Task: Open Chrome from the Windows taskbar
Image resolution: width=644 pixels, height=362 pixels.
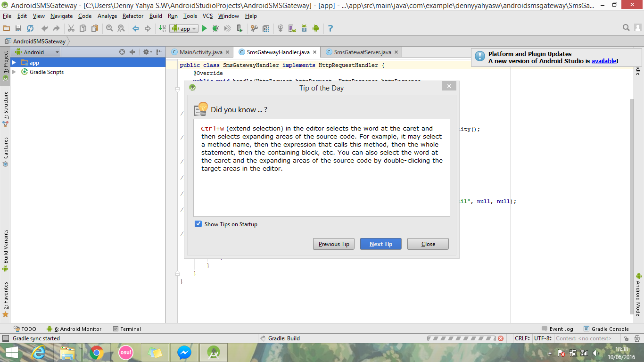Action: tap(97, 353)
